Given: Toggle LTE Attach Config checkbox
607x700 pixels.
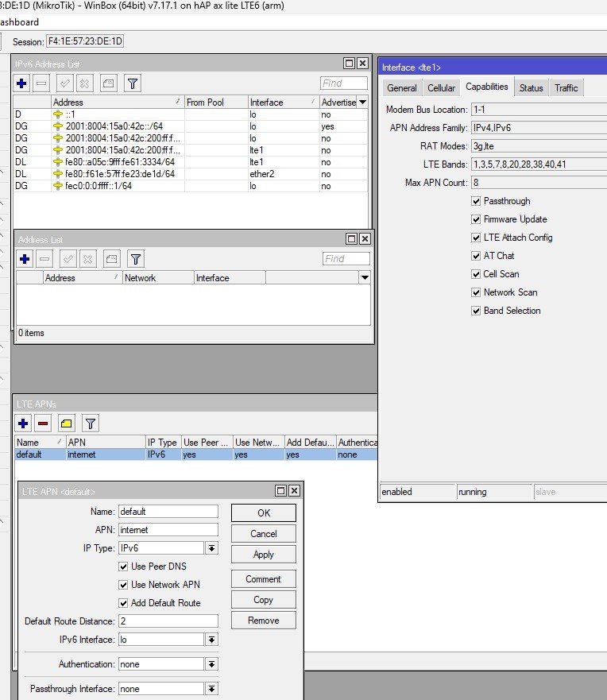Looking at the screenshot, I should pyautogui.click(x=476, y=238).
